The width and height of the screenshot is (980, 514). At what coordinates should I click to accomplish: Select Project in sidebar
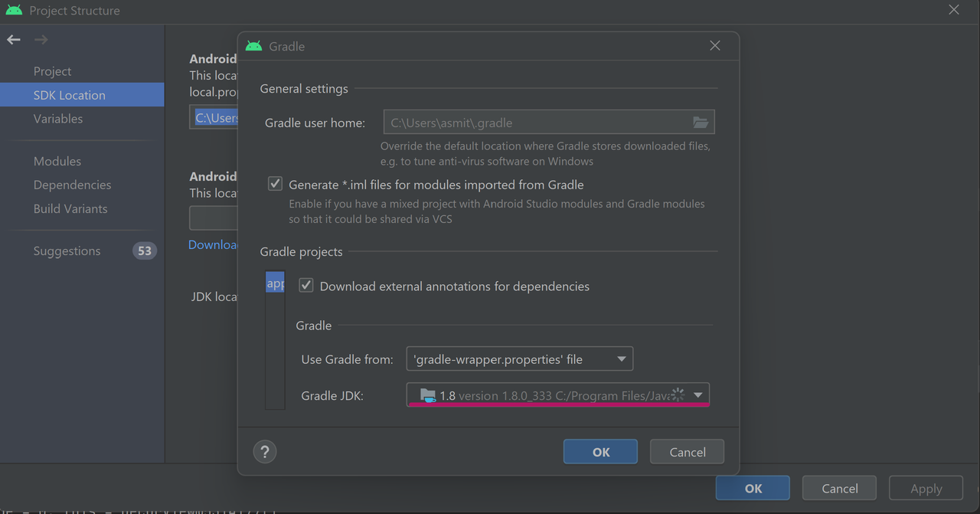point(52,71)
